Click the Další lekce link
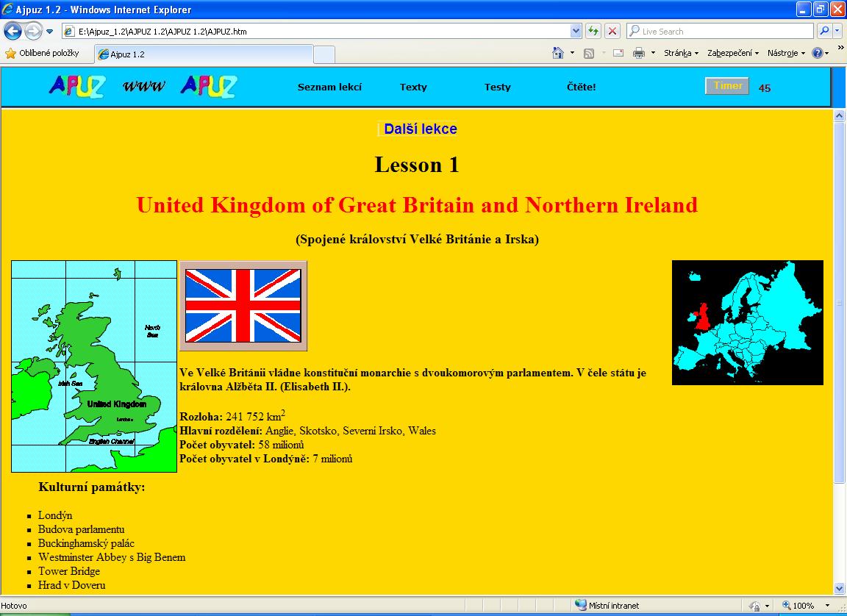This screenshot has width=847, height=616. pos(421,129)
